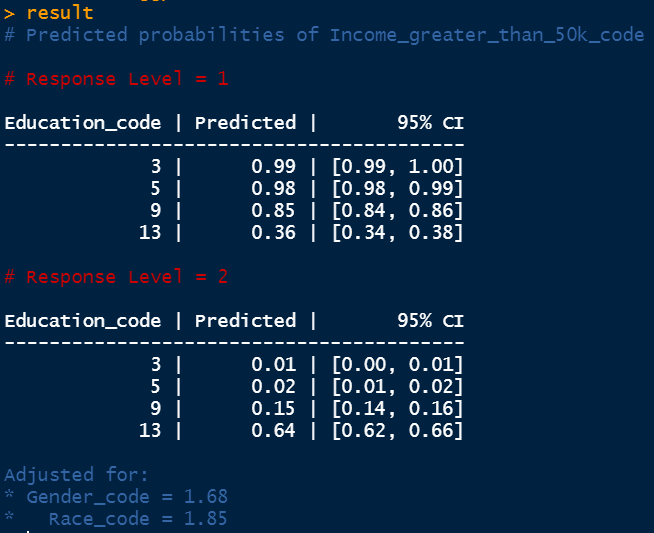The height and width of the screenshot is (533, 654).
Task: Click the predicted value 0.85
Action: [273, 211]
